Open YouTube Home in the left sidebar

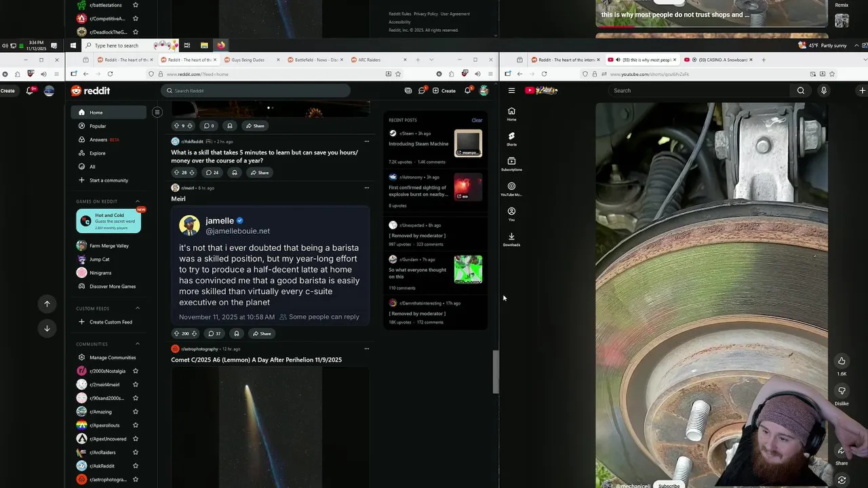pos(511,114)
